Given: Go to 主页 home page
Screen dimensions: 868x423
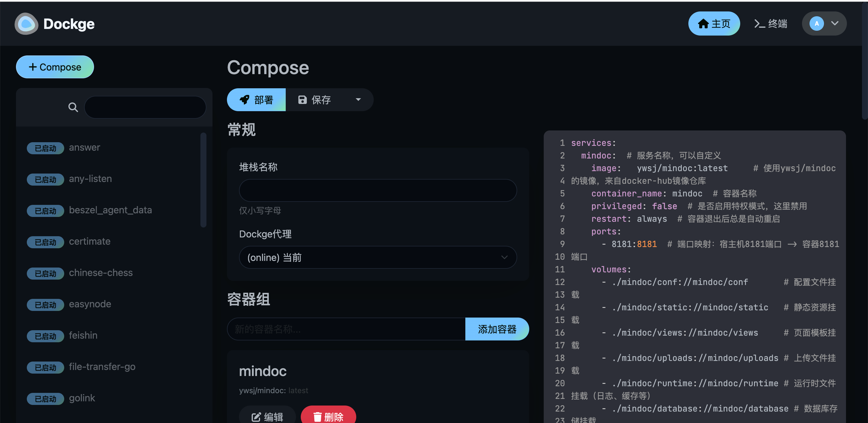Looking at the screenshot, I should coord(714,23).
